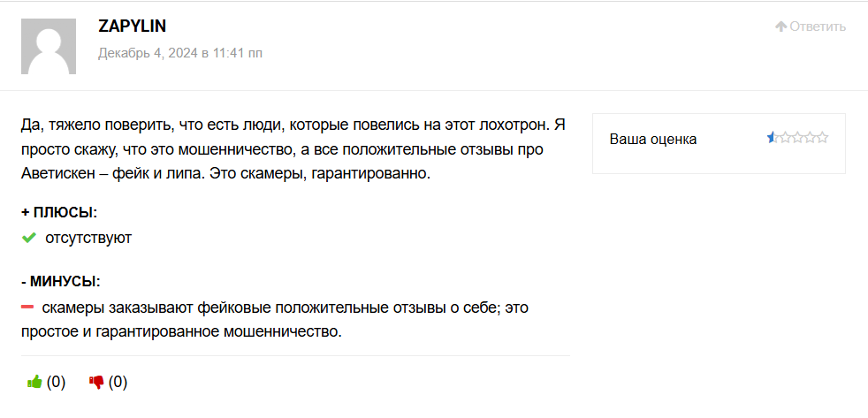Image resolution: width=868 pixels, height=418 pixels.
Task: Select the third rating star
Action: click(x=798, y=137)
